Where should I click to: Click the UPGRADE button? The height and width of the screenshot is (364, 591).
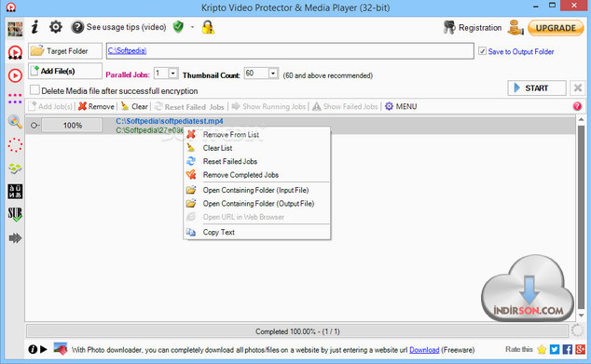[556, 28]
